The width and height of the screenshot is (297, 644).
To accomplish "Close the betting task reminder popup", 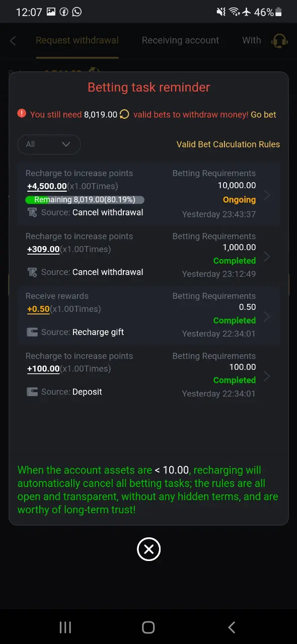I will (x=148, y=549).
